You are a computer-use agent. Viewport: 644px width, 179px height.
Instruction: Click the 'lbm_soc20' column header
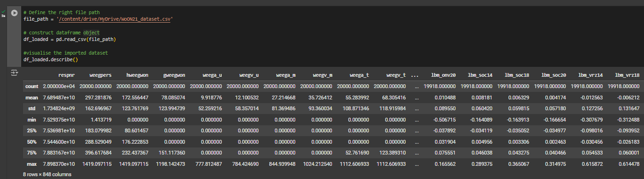click(554, 75)
